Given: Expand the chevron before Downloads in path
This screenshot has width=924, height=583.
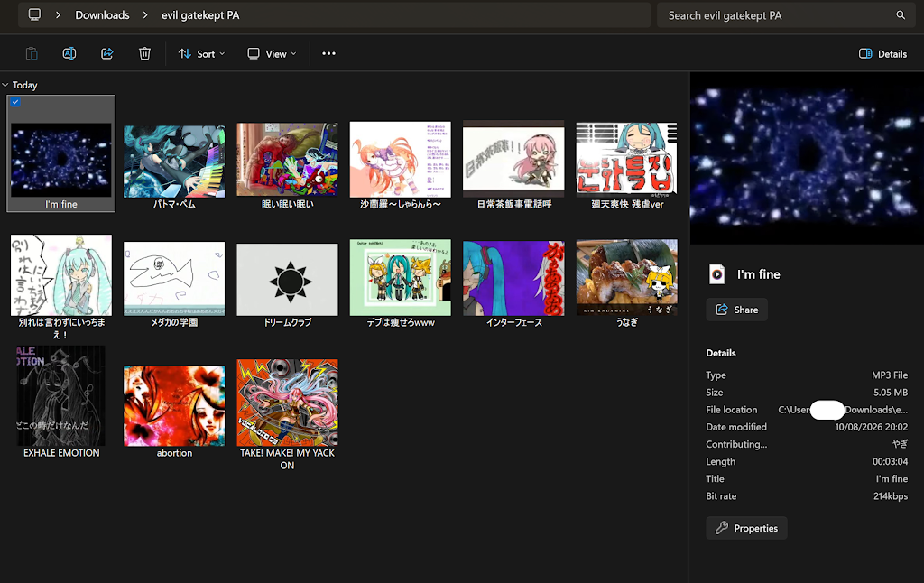Looking at the screenshot, I should click(58, 14).
